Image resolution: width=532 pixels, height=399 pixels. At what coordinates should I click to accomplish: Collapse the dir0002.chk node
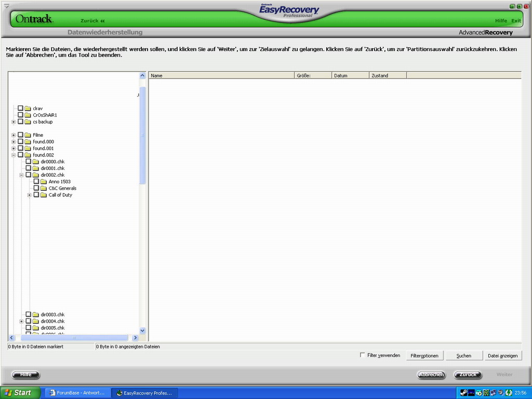(21, 175)
